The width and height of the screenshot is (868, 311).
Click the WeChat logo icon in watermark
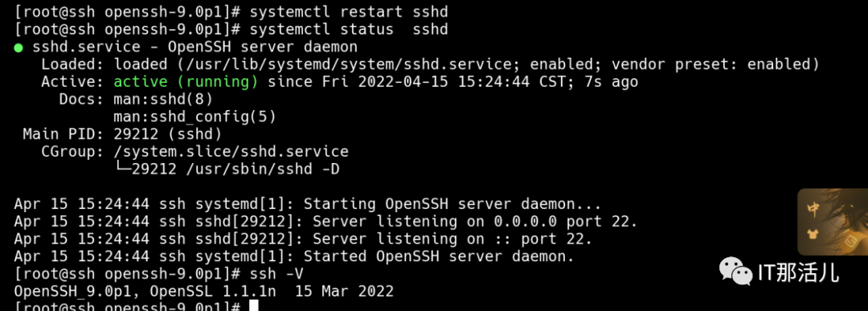735,271
